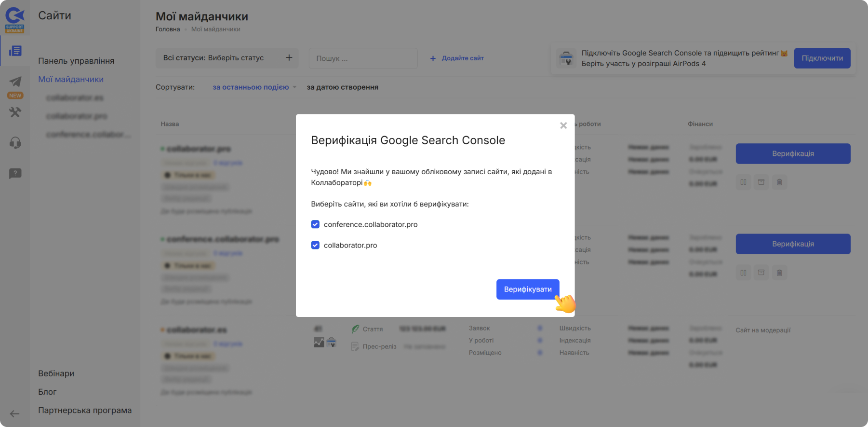Click the Додайте сайт link
The height and width of the screenshot is (427, 868).
point(457,58)
